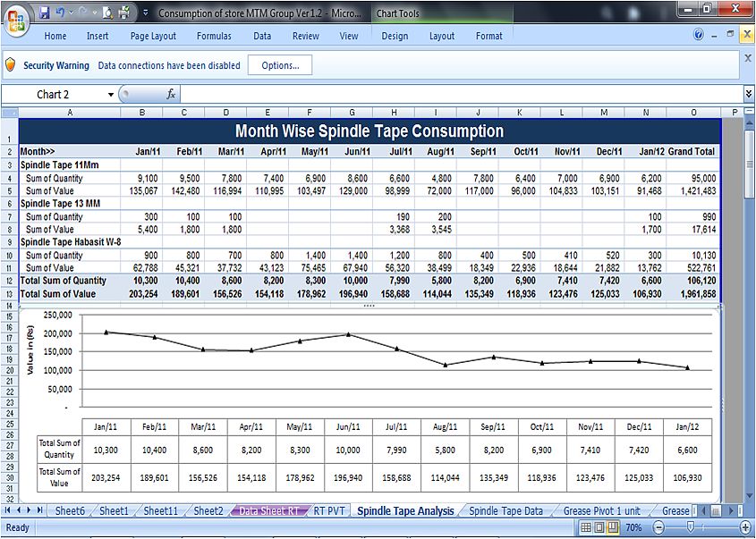
Task: Select column O header
Action: (x=693, y=113)
